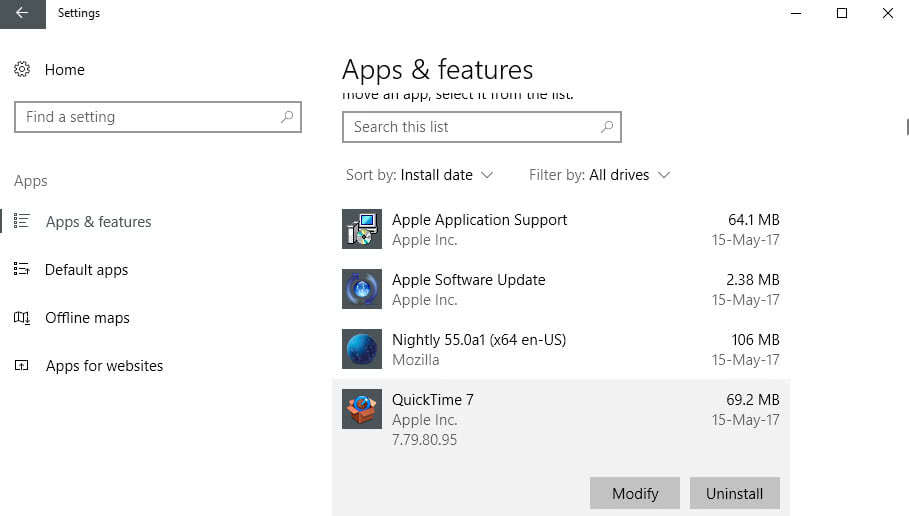This screenshot has height=516, width=909.
Task: Click the Default apps sidebar icon
Action: [21, 269]
